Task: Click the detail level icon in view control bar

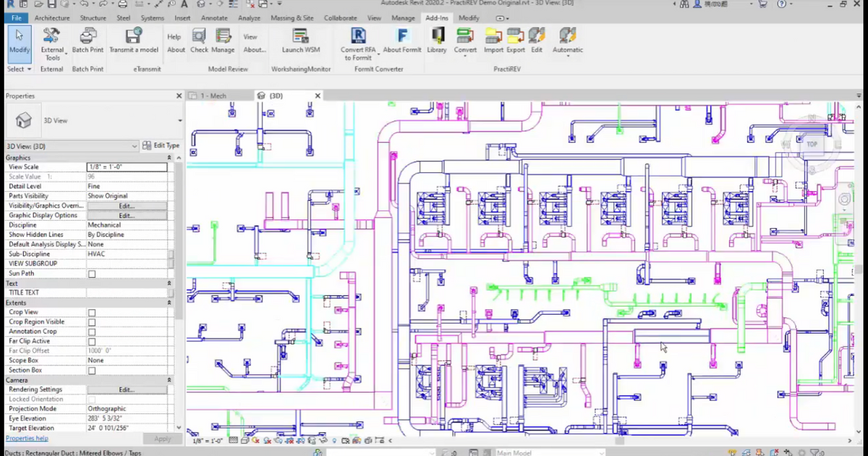Action: 233,440
